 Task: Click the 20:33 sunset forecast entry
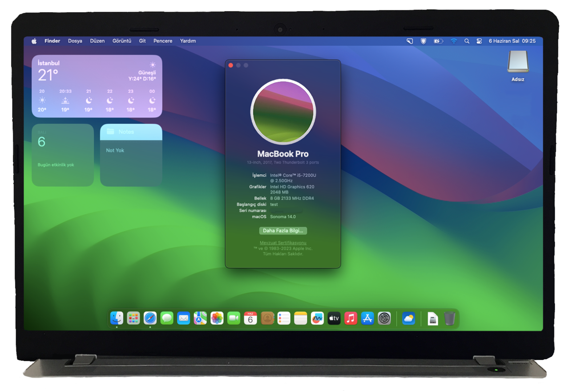[x=65, y=101]
